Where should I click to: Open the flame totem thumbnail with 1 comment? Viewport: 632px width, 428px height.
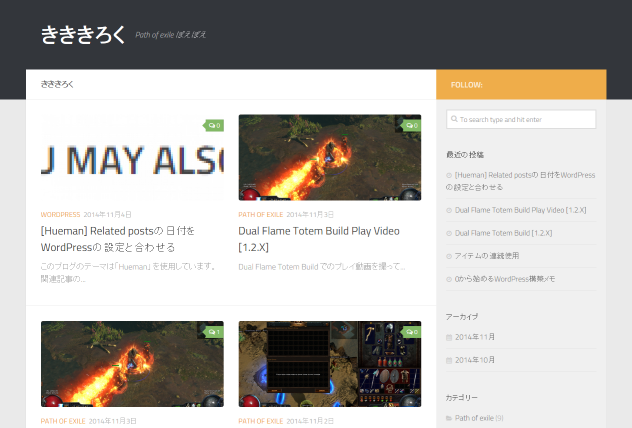[x=132, y=364]
